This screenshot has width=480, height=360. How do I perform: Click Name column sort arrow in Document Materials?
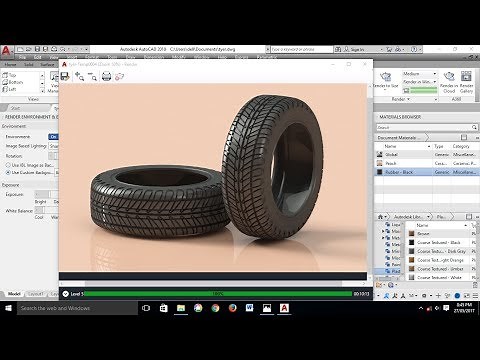[x=429, y=146]
